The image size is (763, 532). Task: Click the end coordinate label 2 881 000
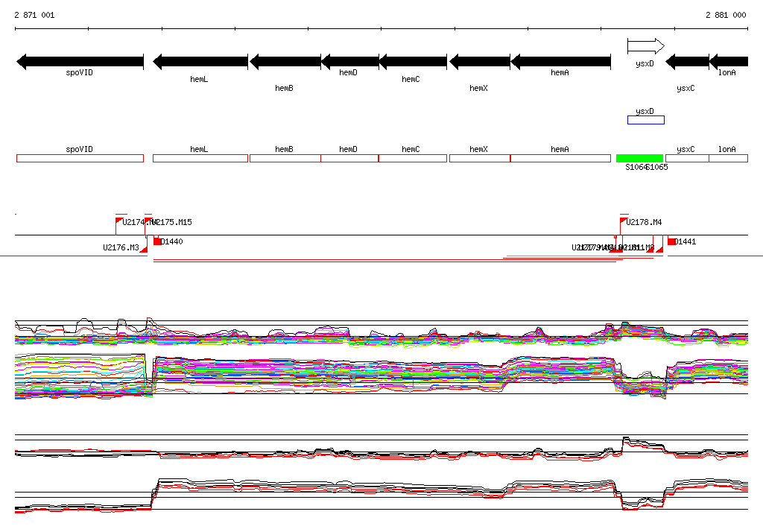725,15
